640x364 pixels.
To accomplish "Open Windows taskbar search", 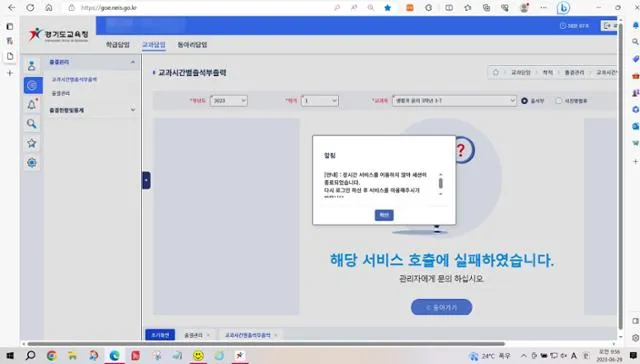I will [31, 356].
